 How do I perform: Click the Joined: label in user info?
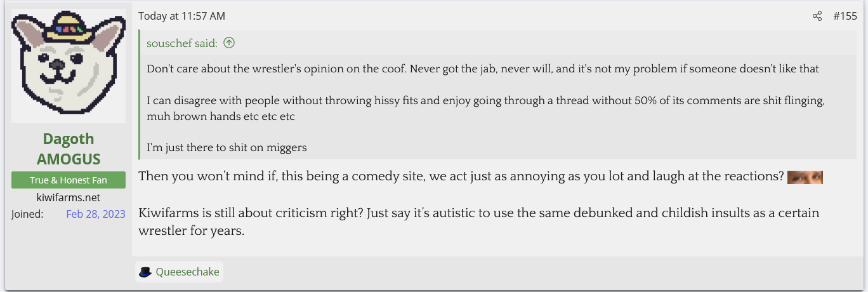pyautogui.click(x=27, y=215)
